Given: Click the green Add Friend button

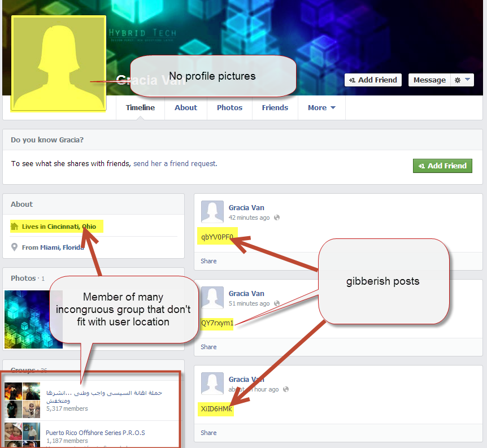Looking at the screenshot, I should [x=442, y=166].
